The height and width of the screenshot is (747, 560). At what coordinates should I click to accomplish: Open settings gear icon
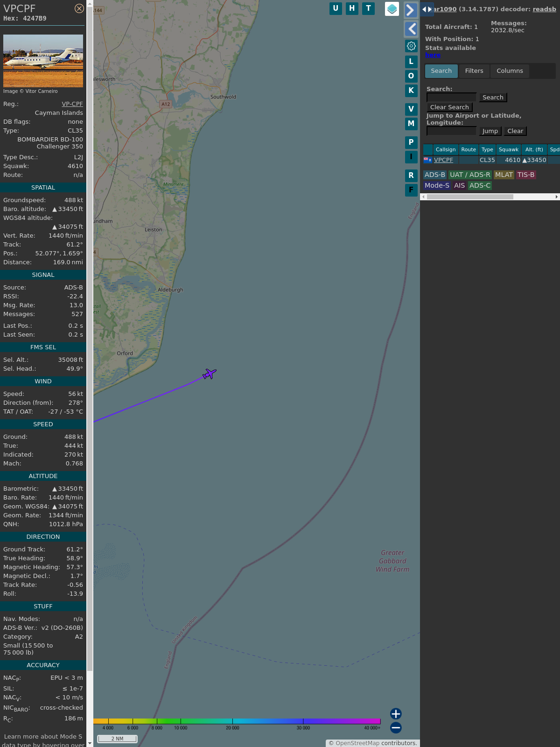click(411, 46)
